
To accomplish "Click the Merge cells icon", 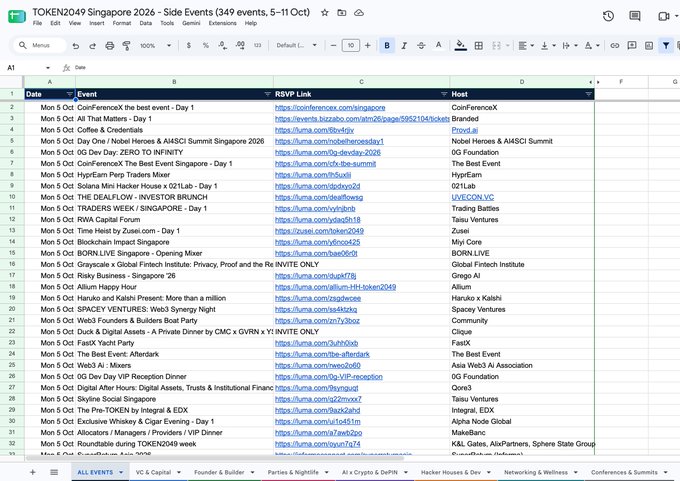I will pos(497,46).
